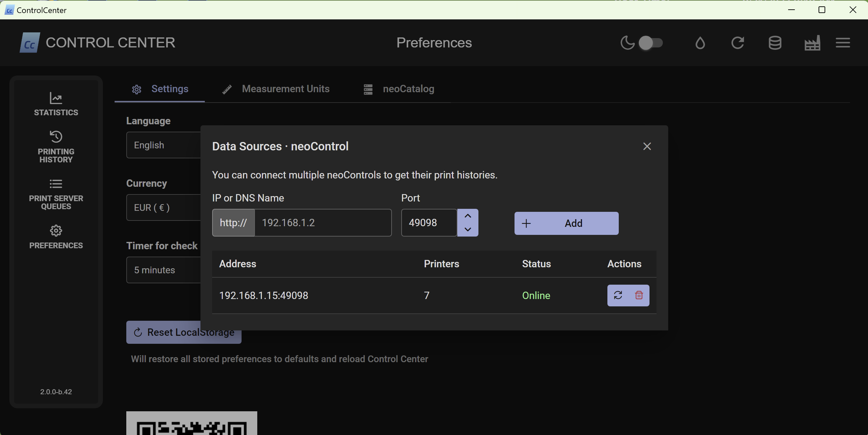Open Statistics from the sidebar

pos(56,104)
